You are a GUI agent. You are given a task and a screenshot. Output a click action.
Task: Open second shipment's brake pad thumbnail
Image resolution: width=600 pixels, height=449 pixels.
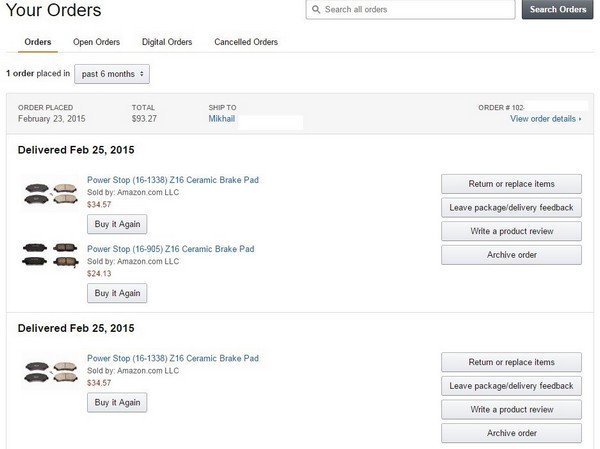[x=50, y=372]
